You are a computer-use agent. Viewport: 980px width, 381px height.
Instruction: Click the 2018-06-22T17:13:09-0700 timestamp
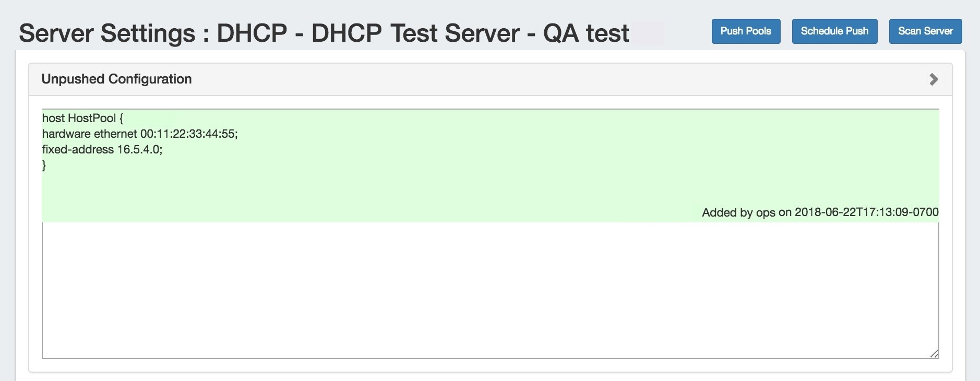pyautogui.click(x=866, y=212)
